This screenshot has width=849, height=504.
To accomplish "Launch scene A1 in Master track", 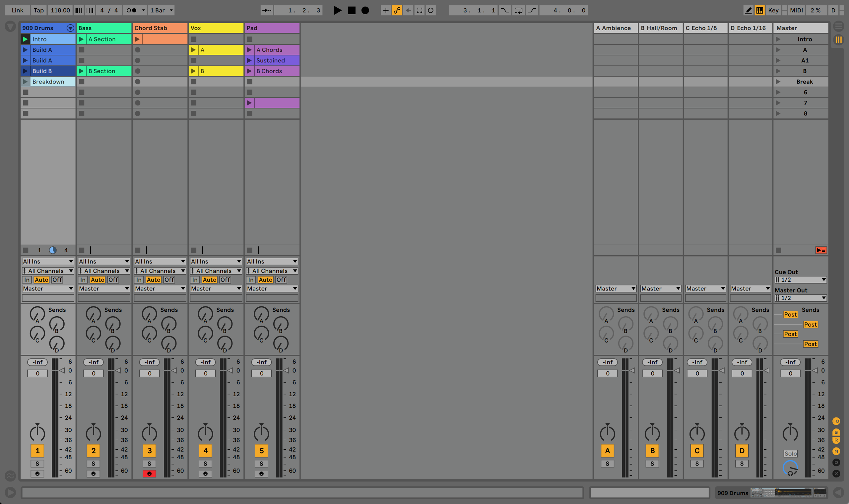I will tap(778, 60).
